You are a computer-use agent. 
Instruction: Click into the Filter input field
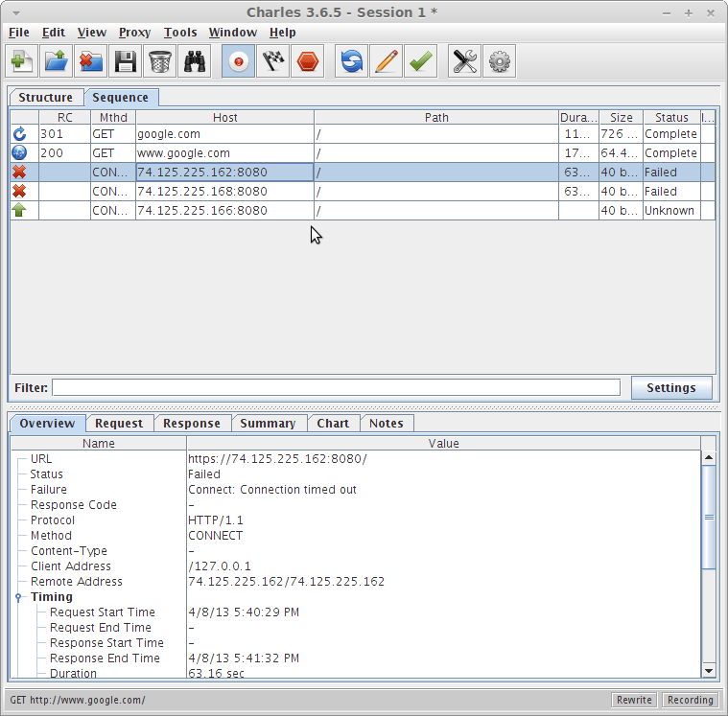point(336,387)
